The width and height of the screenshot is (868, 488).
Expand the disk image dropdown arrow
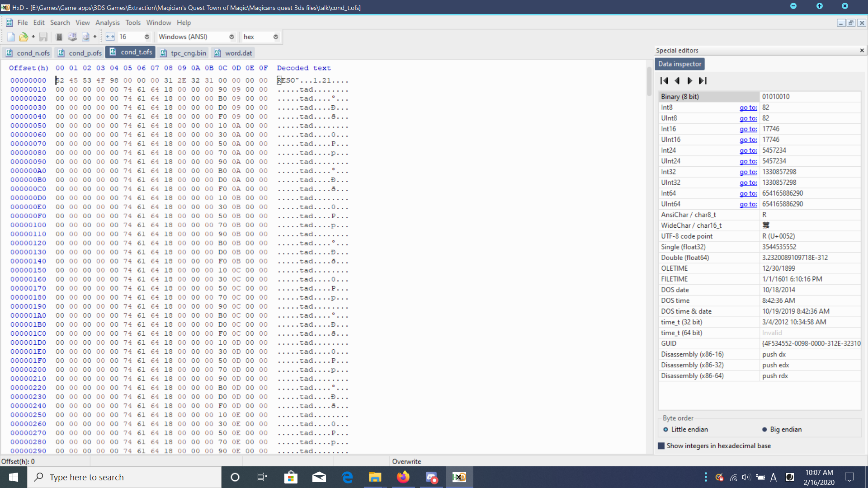click(x=94, y=37)
